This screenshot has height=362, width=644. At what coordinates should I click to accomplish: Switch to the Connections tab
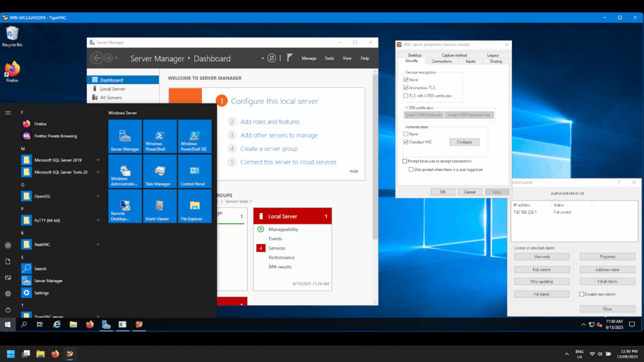(441, 62)
